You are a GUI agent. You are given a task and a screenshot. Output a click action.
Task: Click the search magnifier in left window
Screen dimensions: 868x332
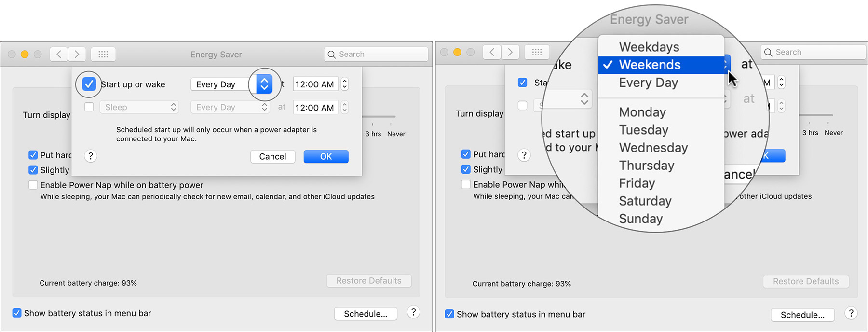(x=332, y=55)
